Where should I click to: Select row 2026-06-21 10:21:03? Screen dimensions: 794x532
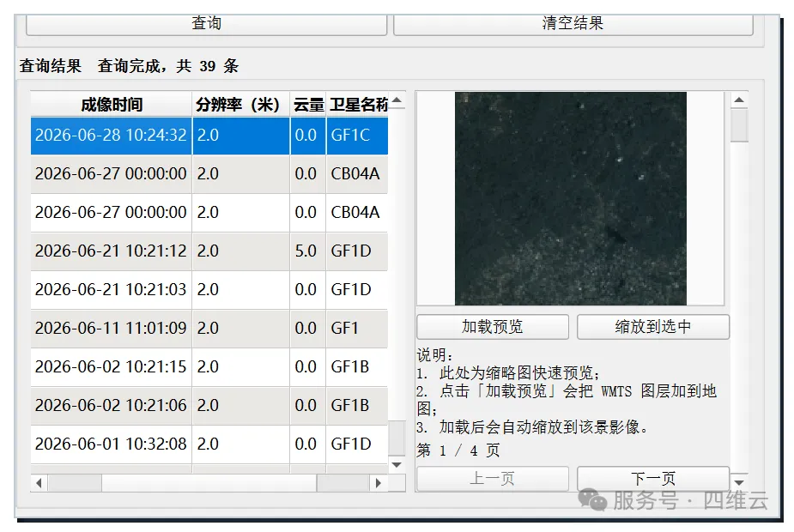[209, 289]
